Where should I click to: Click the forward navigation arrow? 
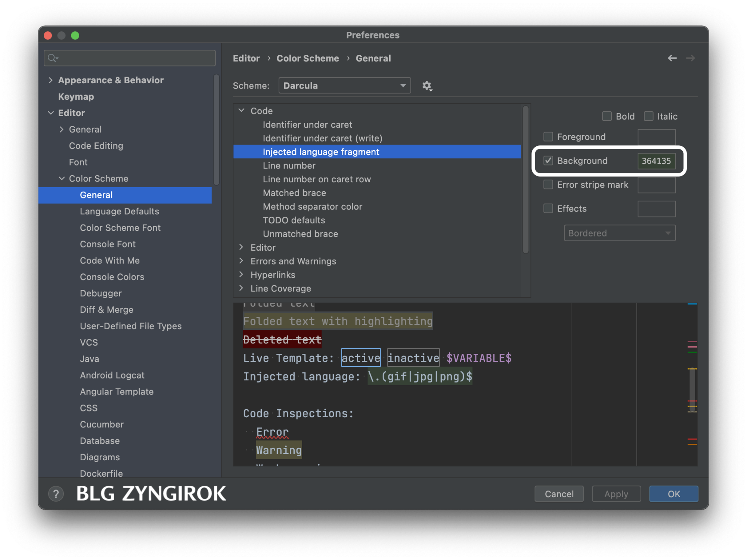click(x=690, y=58)
